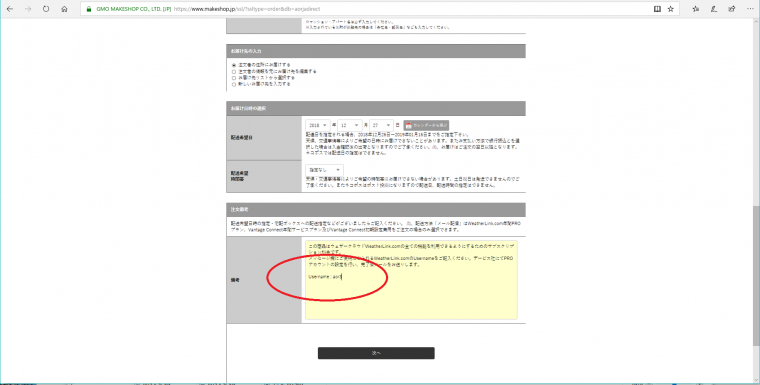Image resolution: width=760 pixels, height=385 pixels.
Task: Refresh the current page
Action: 46,9
